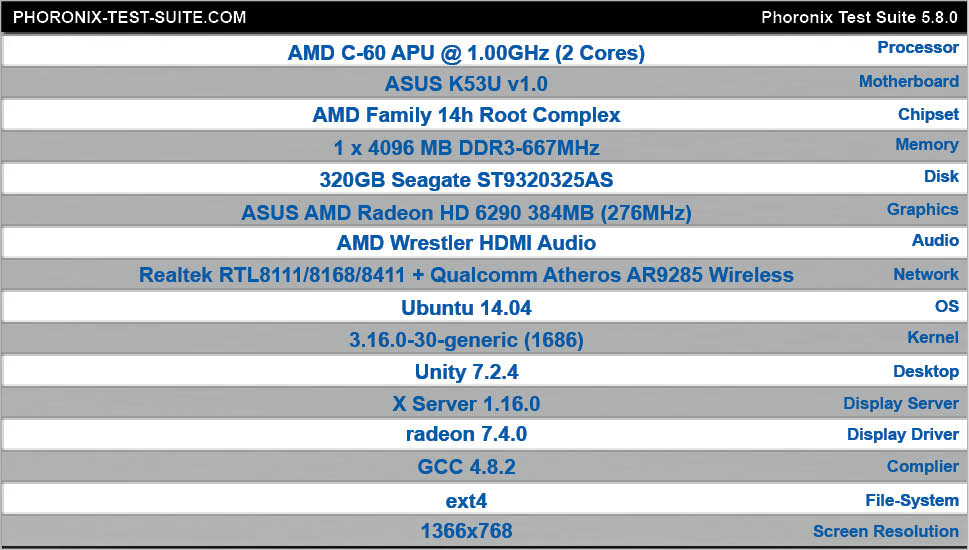Click the PHORONIX-TEST-SUITE.COM header link

[x=130, y=18]
